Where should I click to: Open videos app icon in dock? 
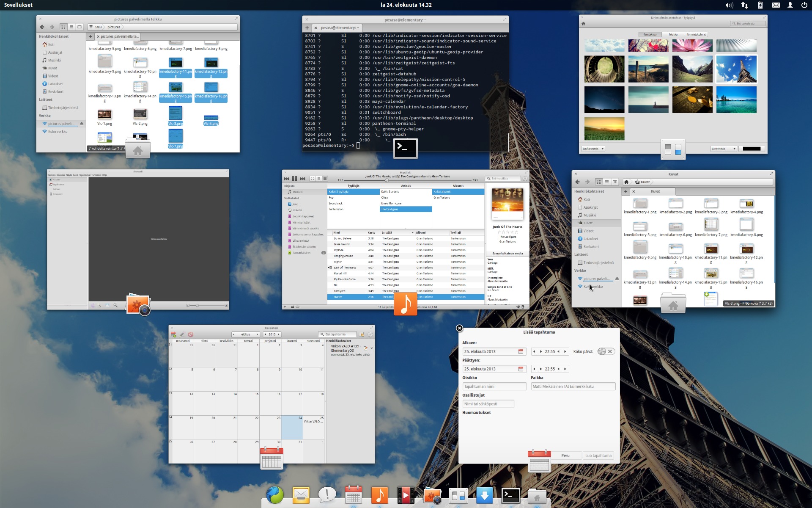tap(406, 495)
